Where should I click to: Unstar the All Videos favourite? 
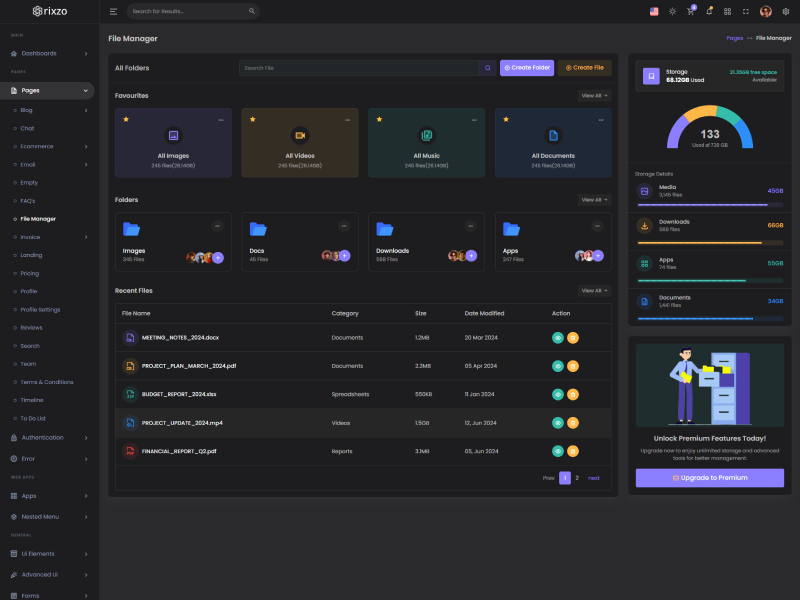(253, 119)
